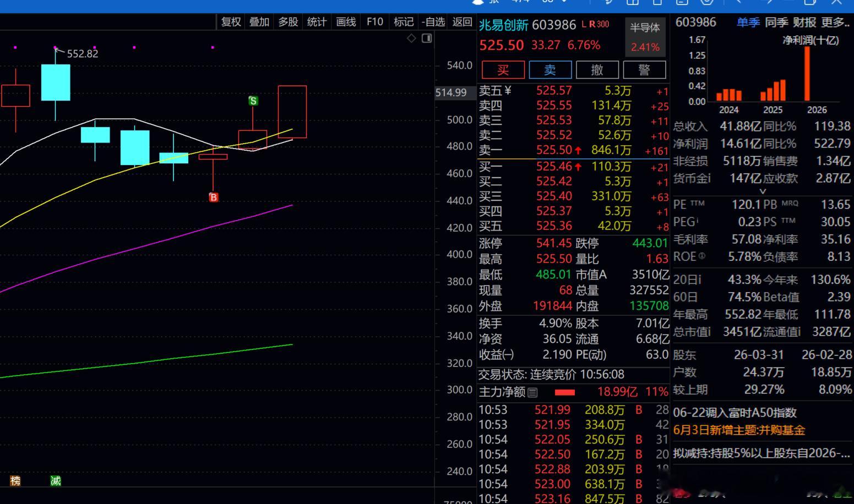Screen dimensions: 854x504
Task: Switch to the 同季 tab
Action: (x=776, y=23)
